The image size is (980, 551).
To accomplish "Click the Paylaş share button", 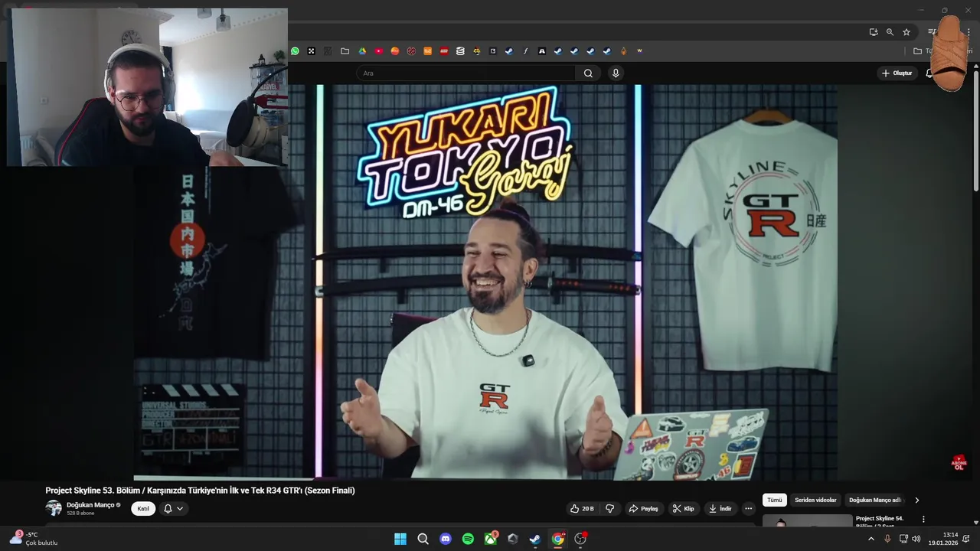I will (643, 508).
